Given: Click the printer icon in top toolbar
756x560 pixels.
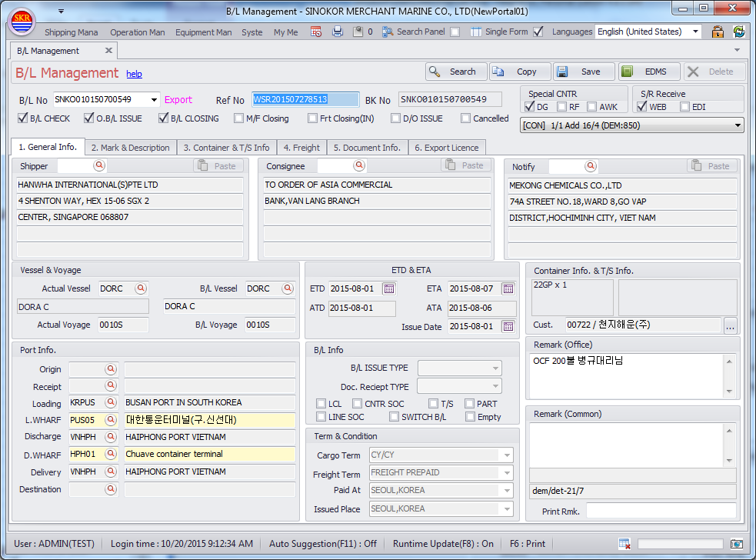Looking at the screenshot, I should (x=337, y=32).
